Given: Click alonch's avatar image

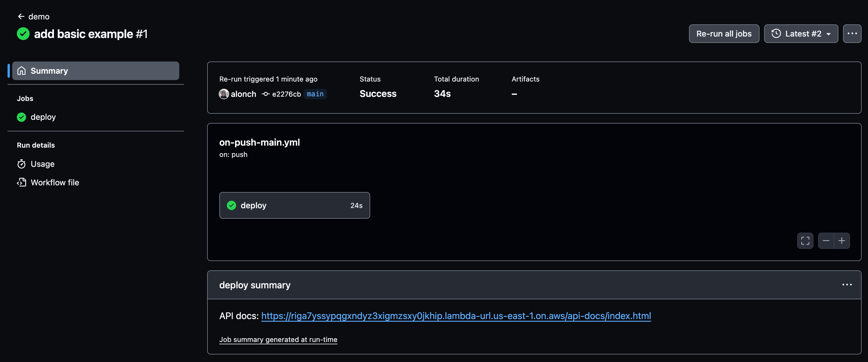Looking at the screenshot, I should [223, 94].
